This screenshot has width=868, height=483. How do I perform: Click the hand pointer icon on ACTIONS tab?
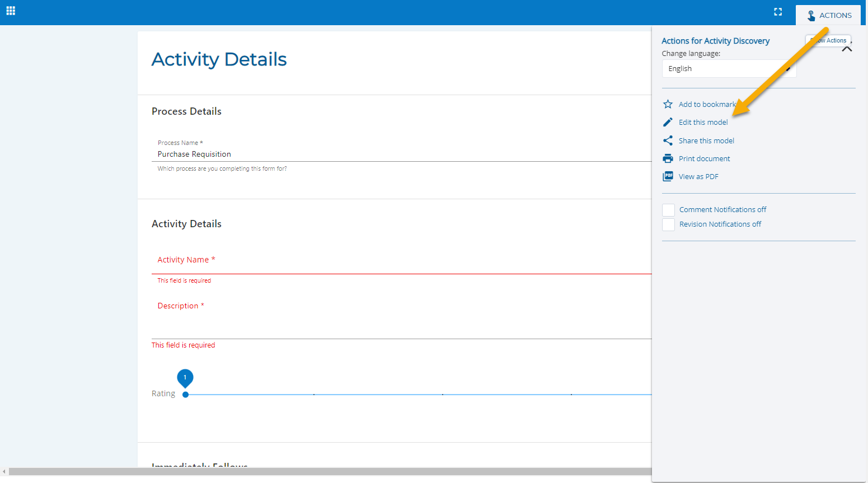click(x=811, y=16)
